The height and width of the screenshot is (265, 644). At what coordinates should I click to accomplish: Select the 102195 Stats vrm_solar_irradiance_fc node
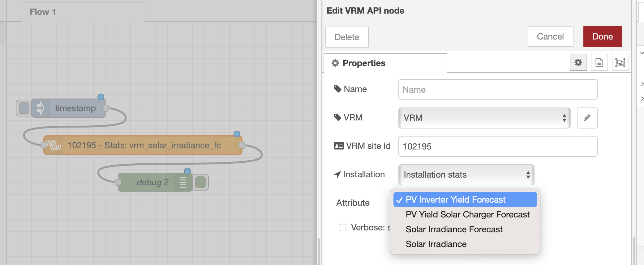143,145
